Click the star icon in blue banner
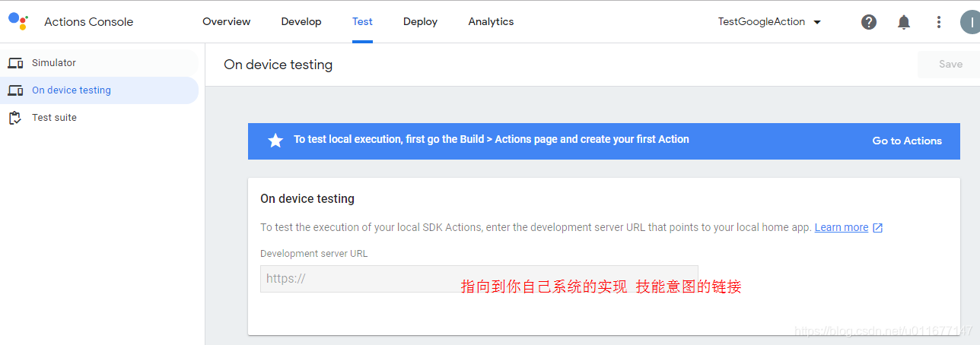Screen dimensions: 980x345 (x=275, y=140)
